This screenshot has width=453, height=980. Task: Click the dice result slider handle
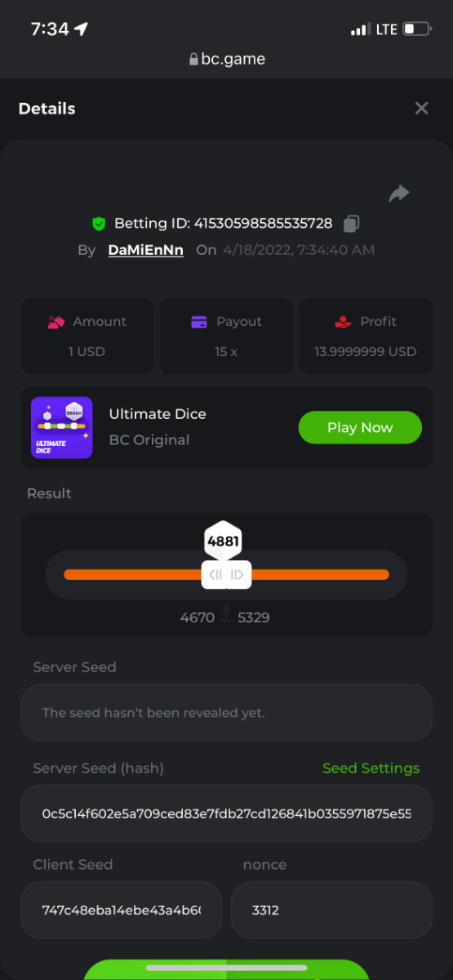coord(227,575)
